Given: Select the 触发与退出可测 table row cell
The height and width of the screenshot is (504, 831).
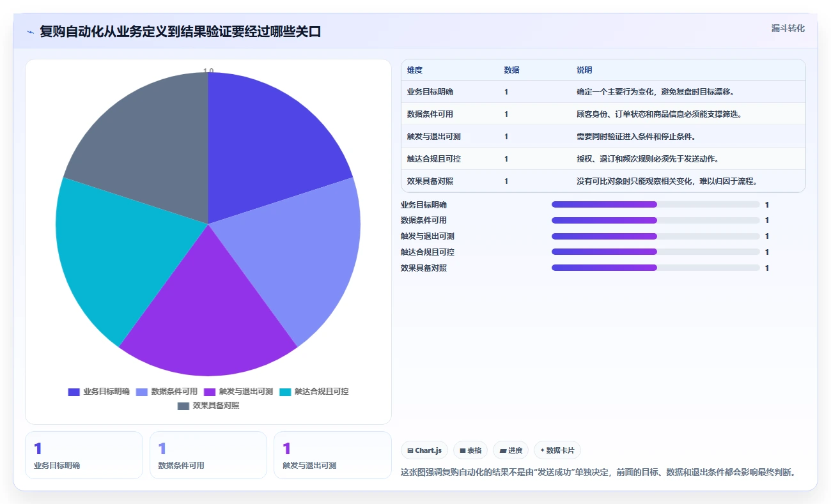Looking at the screenshot, I should point(434,137).
